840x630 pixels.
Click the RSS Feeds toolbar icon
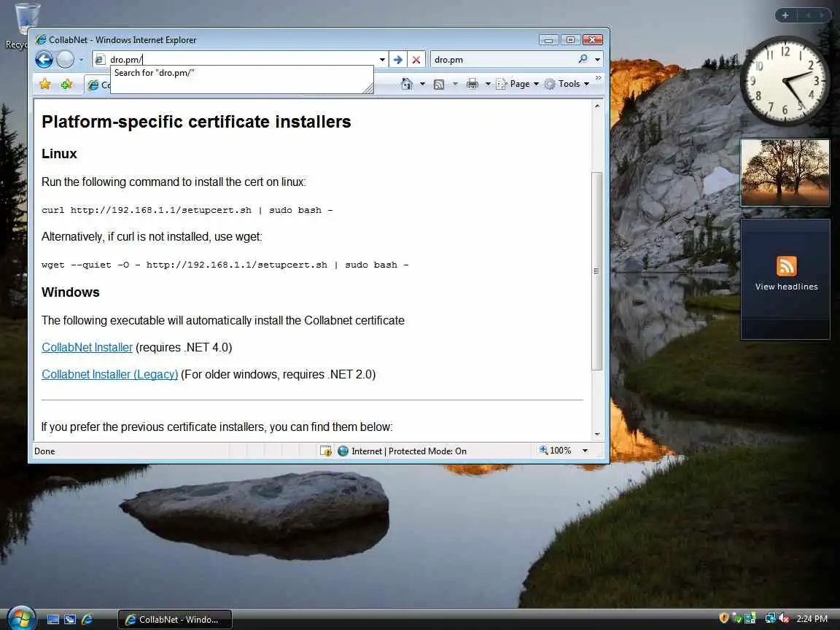pos(439,84)
